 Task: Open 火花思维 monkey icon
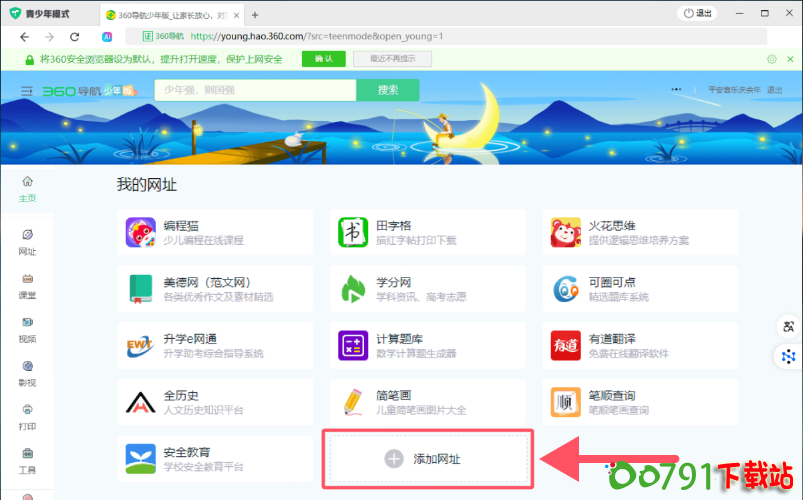[565, 233]
